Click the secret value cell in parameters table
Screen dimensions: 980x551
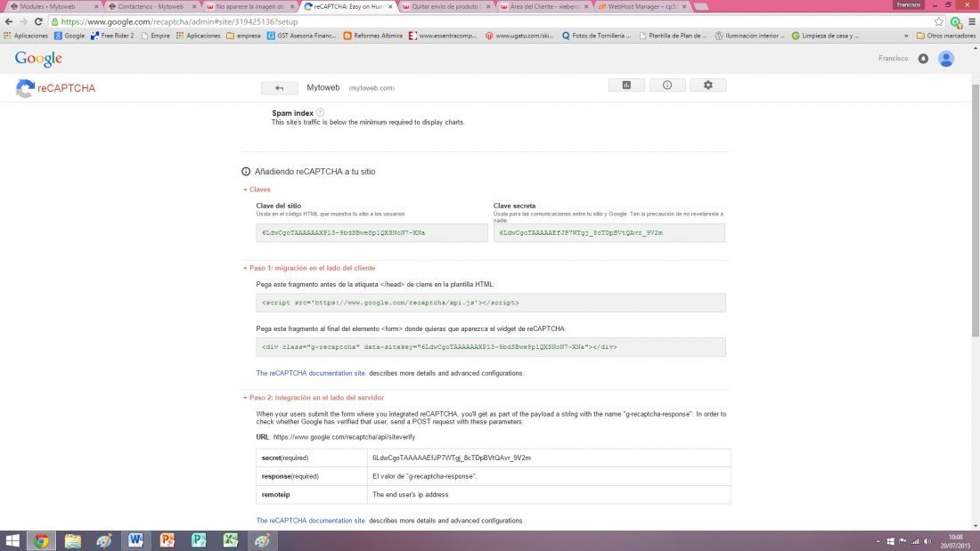[549, 458]
